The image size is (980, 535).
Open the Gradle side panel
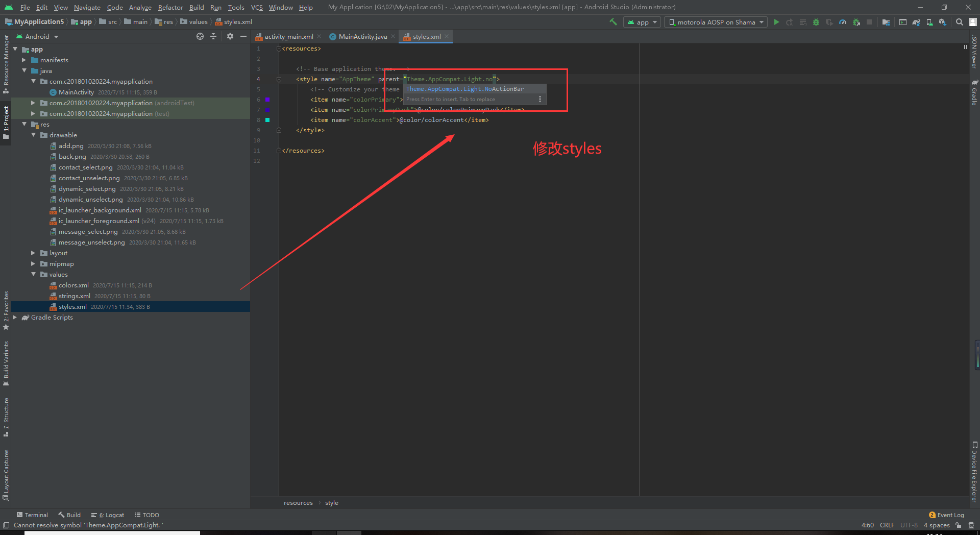[x=974, y=92]
